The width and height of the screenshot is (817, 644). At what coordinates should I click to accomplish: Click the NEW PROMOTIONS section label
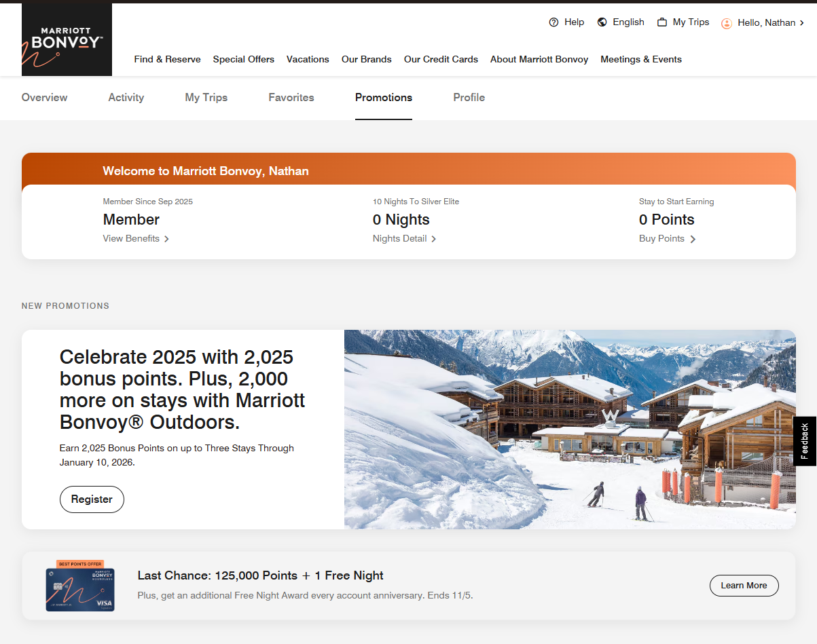[x=65, y=306]
